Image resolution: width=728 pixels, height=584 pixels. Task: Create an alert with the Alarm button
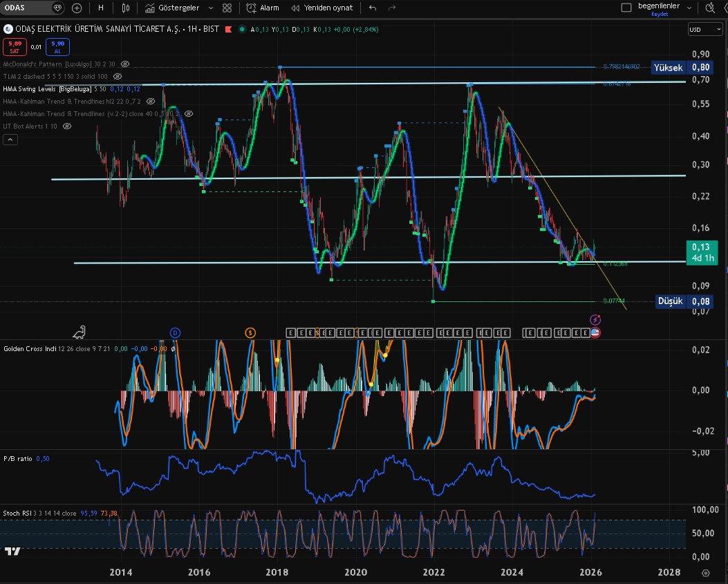262,8
